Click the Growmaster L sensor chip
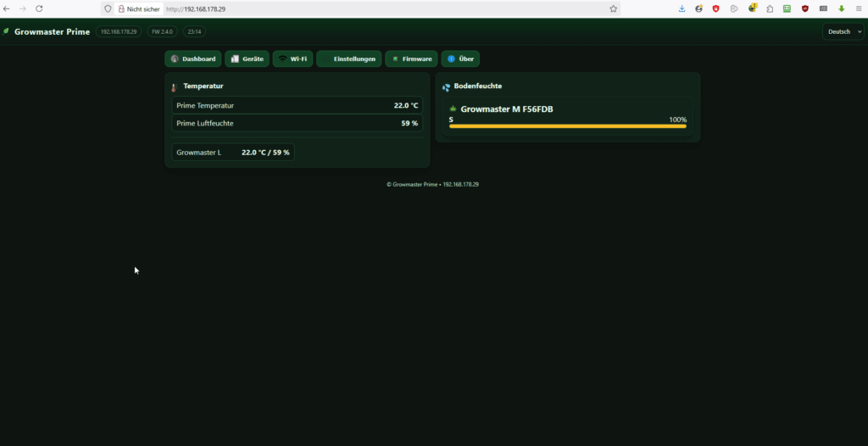868x446 pixels. pyautogui.click(x=233, y=153)
